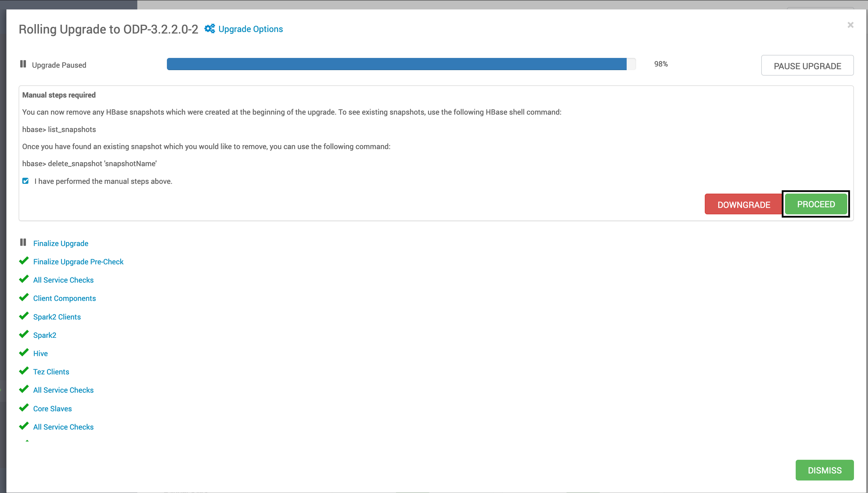Image resolution: width=868 pixels, height=493 pixels.
Task: Click the green Proceed button
Action: pyautogui.click(x=816, y=204)
